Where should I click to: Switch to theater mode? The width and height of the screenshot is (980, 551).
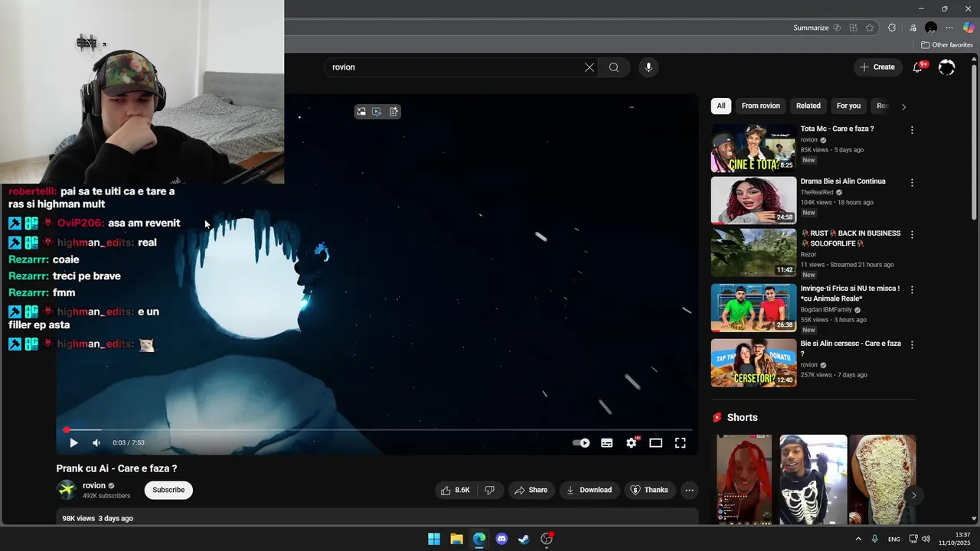(656, 442)
